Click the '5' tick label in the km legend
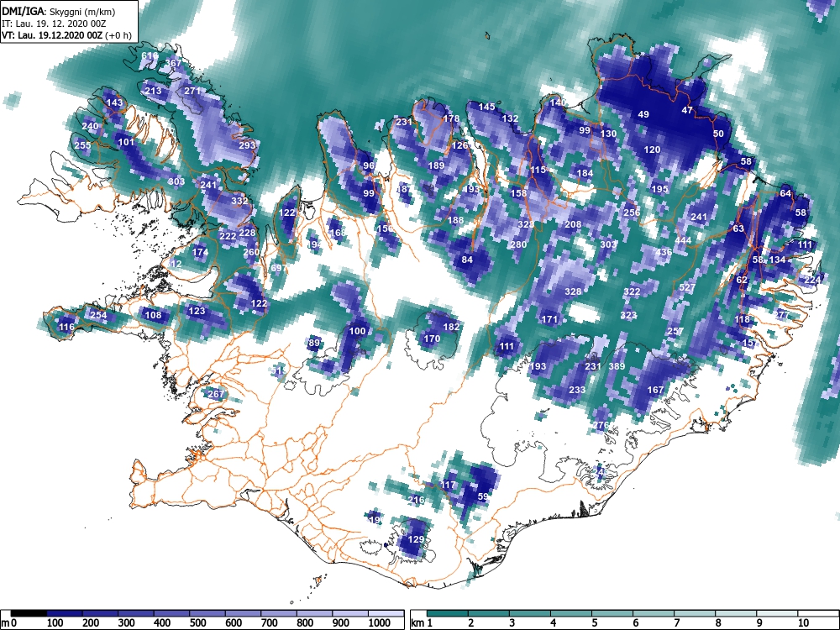The width and height of the screenshot is (840, 630). tap(595, 622)
